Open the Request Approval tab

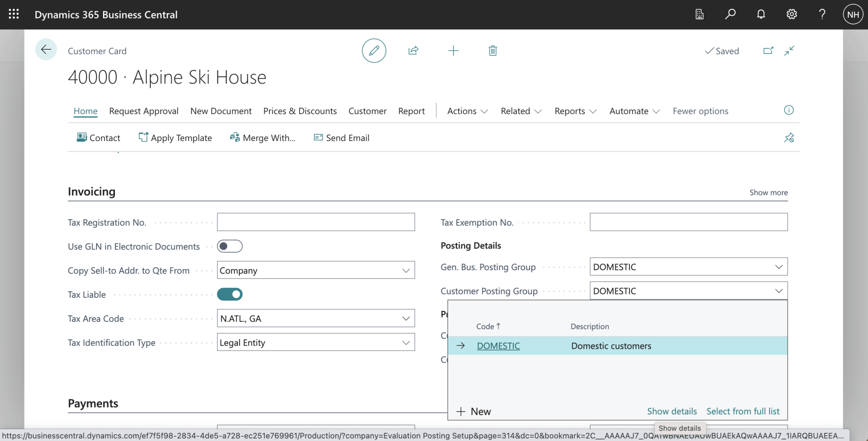[x=144, y=111]
